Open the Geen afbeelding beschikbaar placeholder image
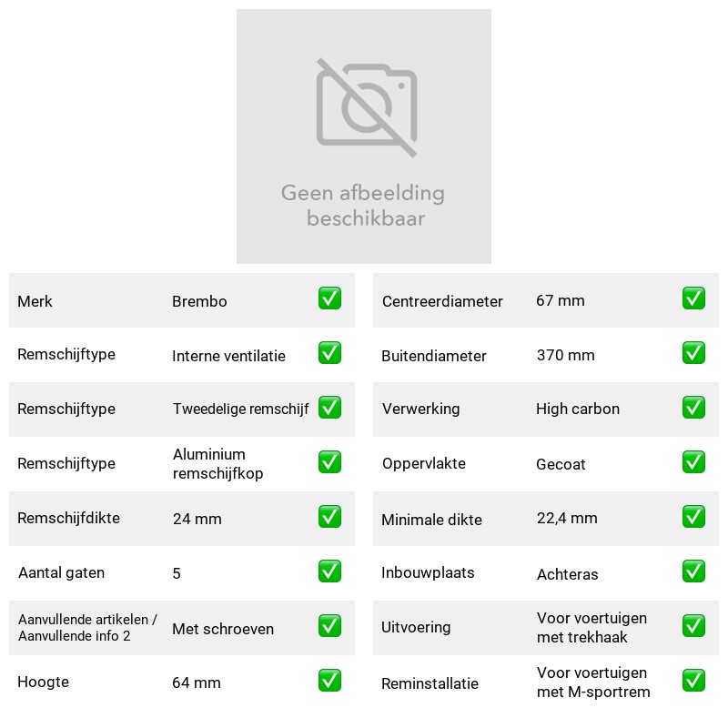 (364, 136)
